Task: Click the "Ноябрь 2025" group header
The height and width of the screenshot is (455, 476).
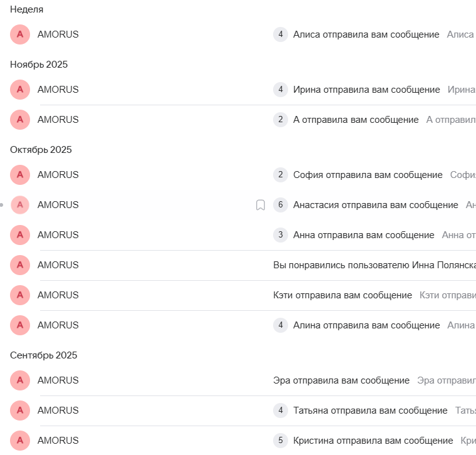Action: click(x=39, y=65)
